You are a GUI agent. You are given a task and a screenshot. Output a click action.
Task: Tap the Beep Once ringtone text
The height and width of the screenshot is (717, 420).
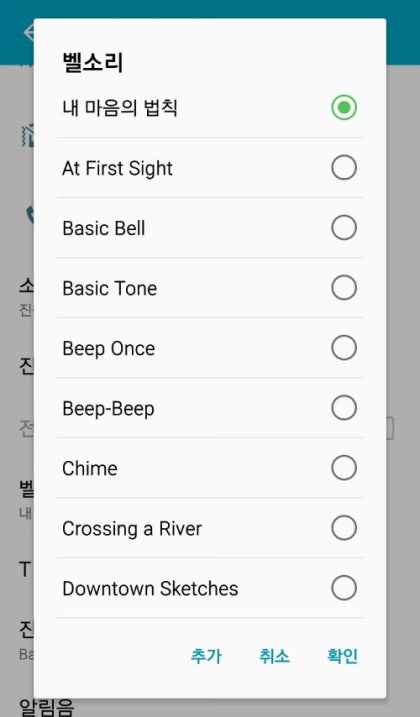[x=108, y=349]
